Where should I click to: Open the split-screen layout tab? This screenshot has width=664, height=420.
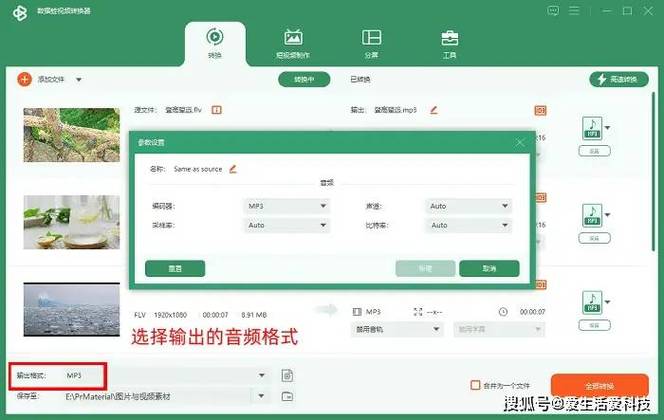[371, 43]
